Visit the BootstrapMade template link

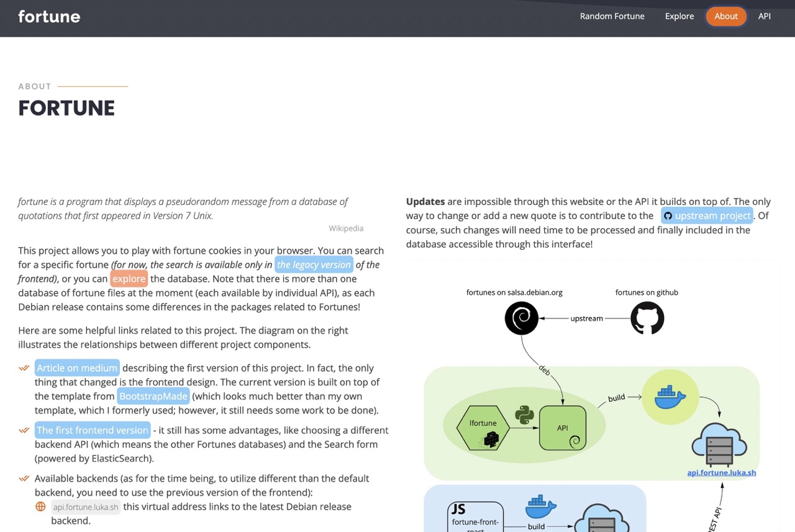[x=153, y=396]
